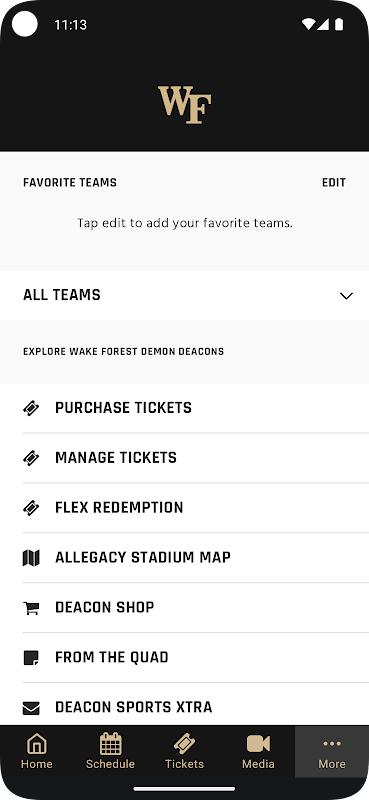Screen dimensions: 369x800
Task: Tap the Android navigation handle bar
Action: [x=184, y=789]
